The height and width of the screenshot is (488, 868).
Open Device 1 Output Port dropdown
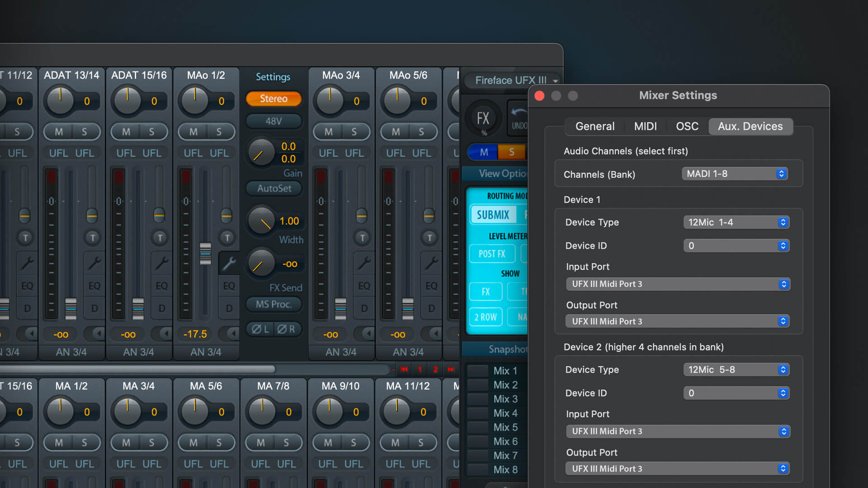[678, 321]
